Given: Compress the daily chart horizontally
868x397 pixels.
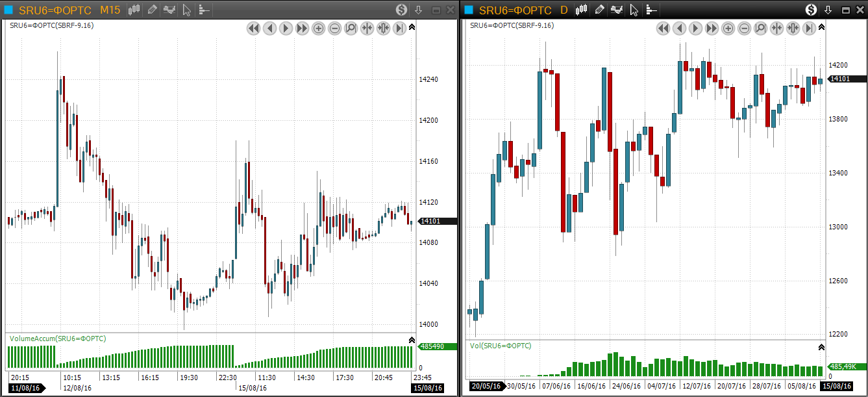Looking at the screenshot, I should [x=776, y=29].
